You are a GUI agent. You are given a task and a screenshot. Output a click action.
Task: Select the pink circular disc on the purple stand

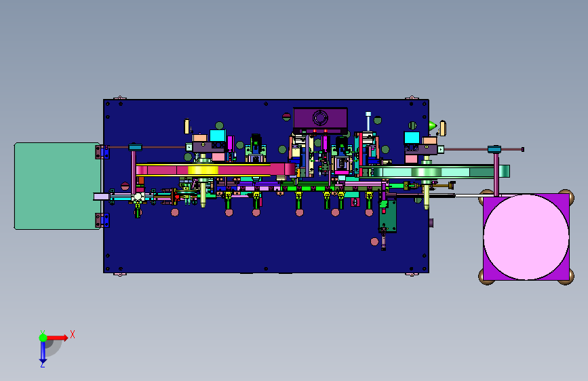526,237
